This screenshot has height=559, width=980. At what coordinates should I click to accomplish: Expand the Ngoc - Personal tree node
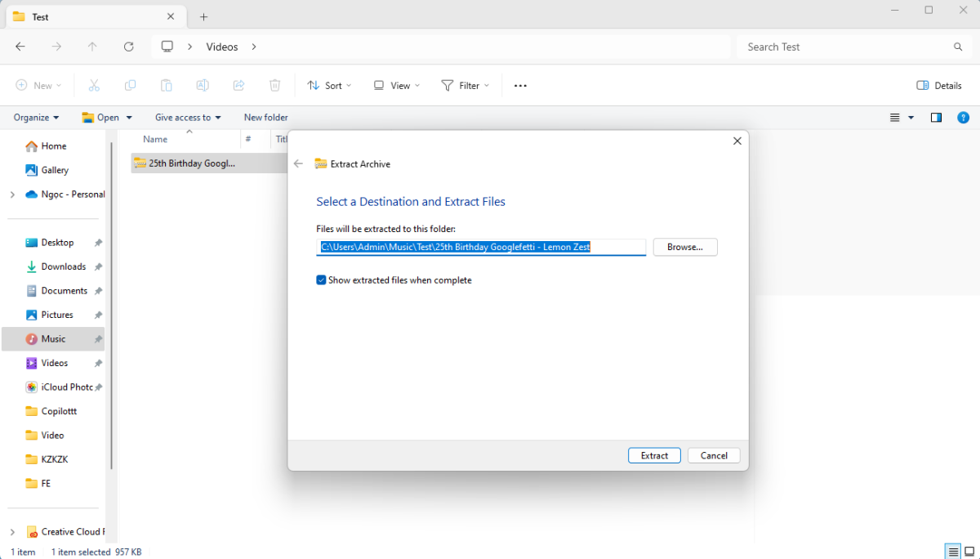[12, 195]
